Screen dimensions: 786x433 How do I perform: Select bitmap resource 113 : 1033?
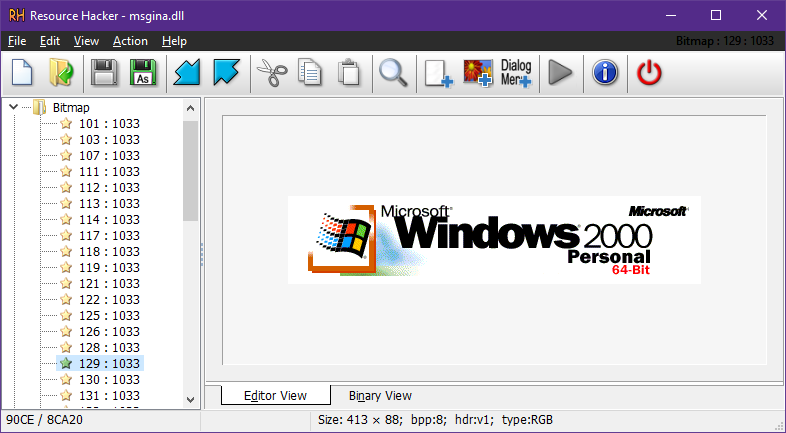[109, 203]
